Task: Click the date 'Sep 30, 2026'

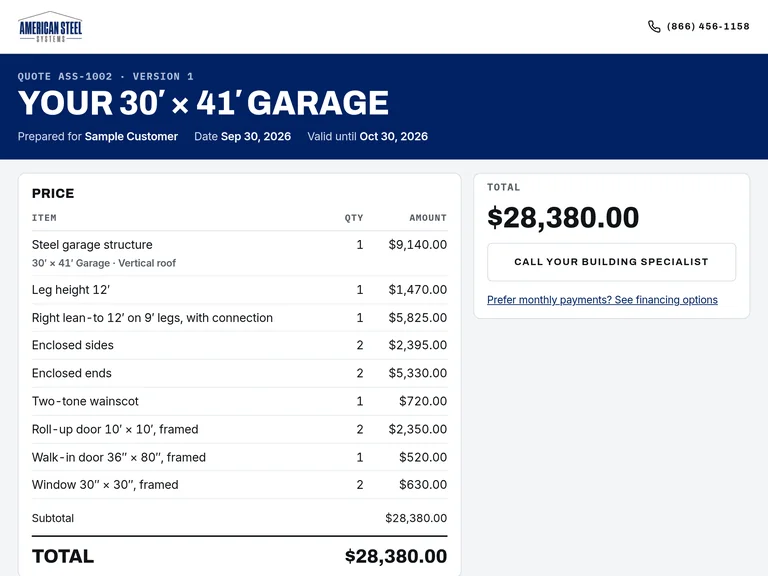Action: (x=256, y=137)
